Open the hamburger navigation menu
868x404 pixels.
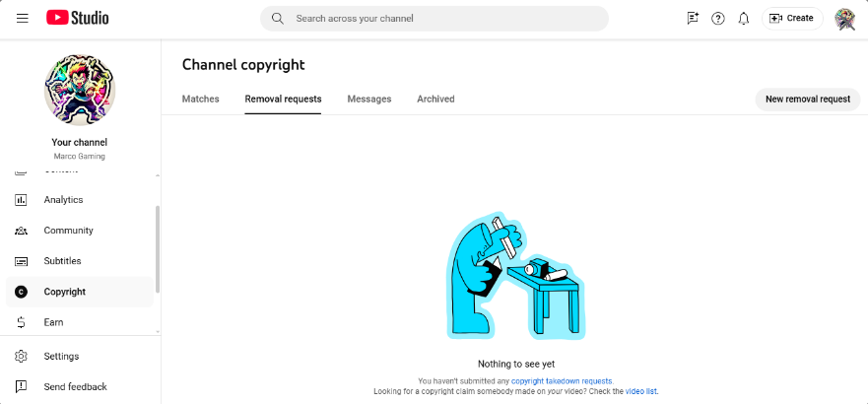[22, 19]
